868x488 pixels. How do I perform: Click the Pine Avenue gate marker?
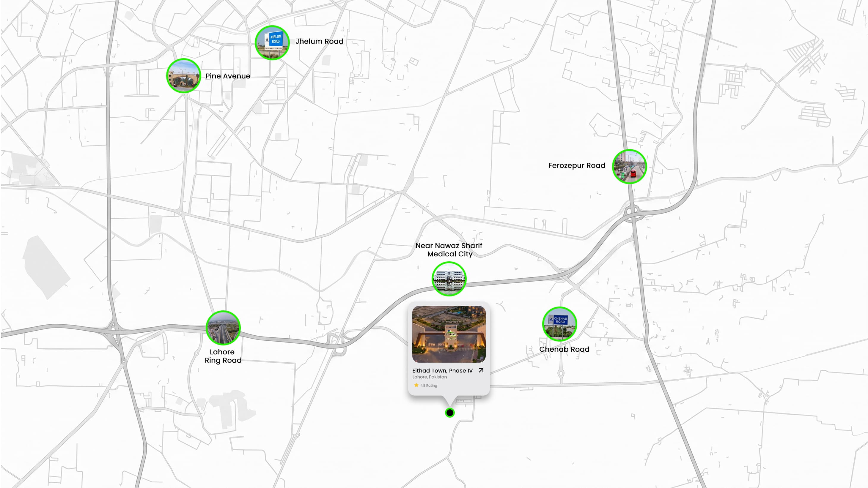[x=184, y=75]
